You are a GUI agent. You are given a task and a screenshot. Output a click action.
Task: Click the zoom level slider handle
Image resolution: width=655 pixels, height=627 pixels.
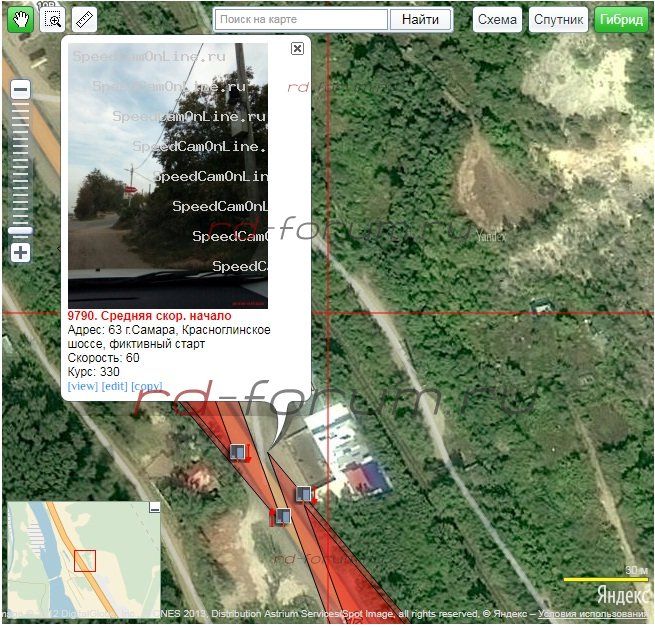point(20,230)
